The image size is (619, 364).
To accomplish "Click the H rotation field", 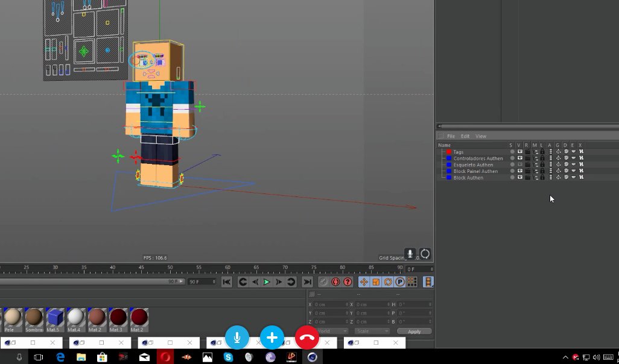I will (x=414, y=304).
